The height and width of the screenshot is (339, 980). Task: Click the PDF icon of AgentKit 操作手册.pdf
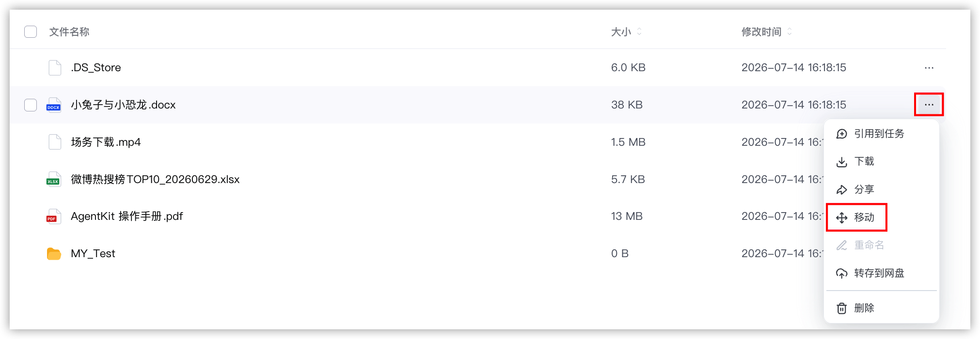54,216
